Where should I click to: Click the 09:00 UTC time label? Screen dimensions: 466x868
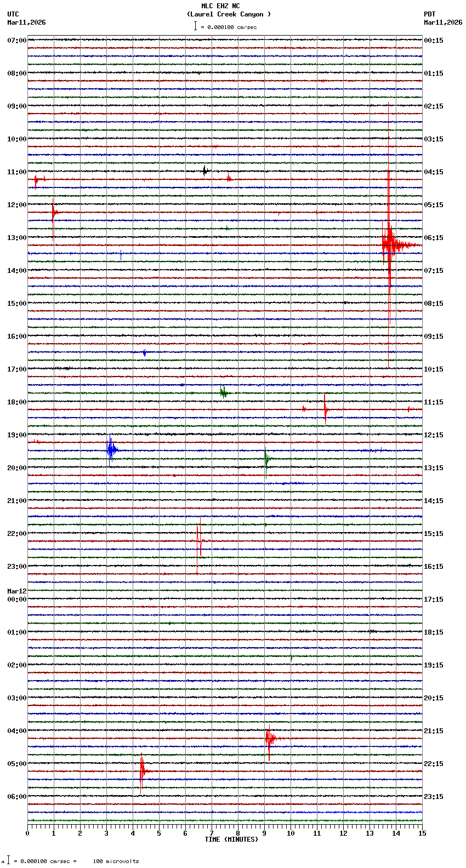point(17,106)
